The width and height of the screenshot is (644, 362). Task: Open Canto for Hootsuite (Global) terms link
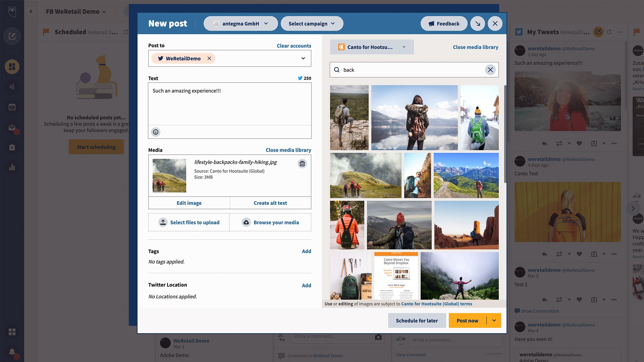[437, 304]
